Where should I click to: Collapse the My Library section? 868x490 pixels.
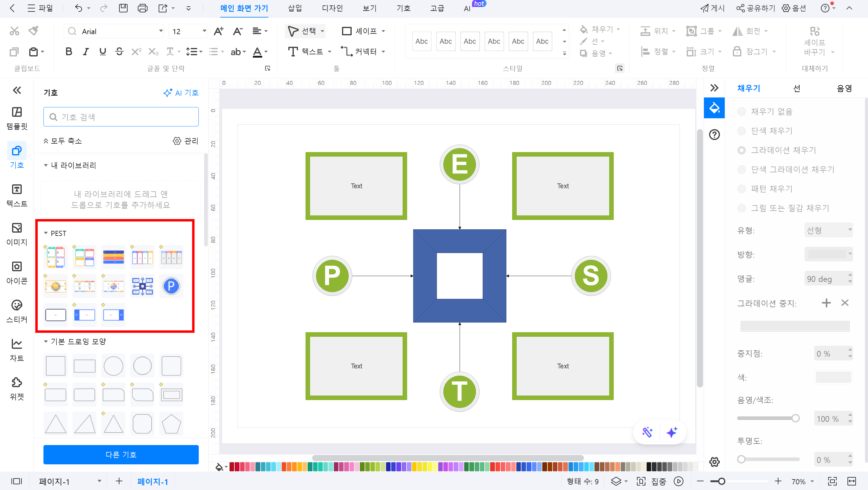click(x=46, y=165)
